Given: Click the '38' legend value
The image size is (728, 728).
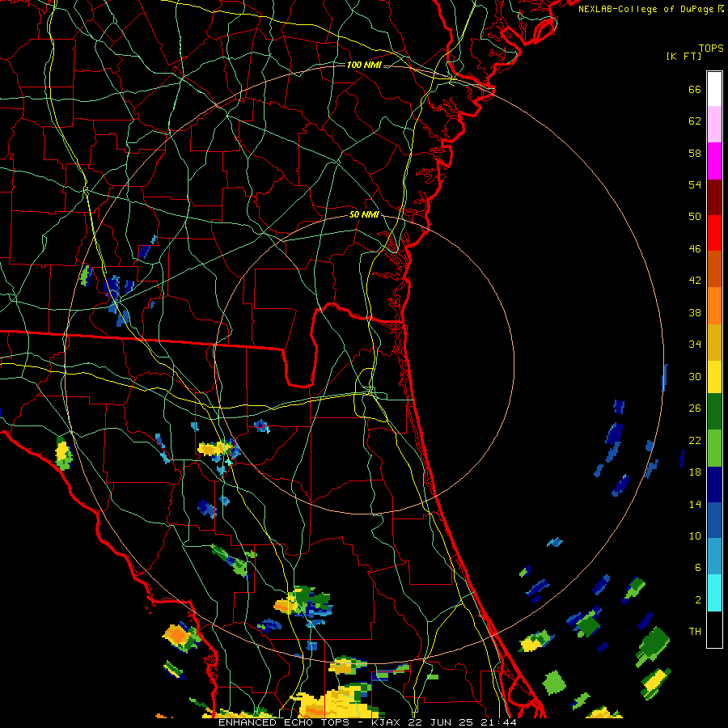Looking at the screenshot, I should point(695,313).
